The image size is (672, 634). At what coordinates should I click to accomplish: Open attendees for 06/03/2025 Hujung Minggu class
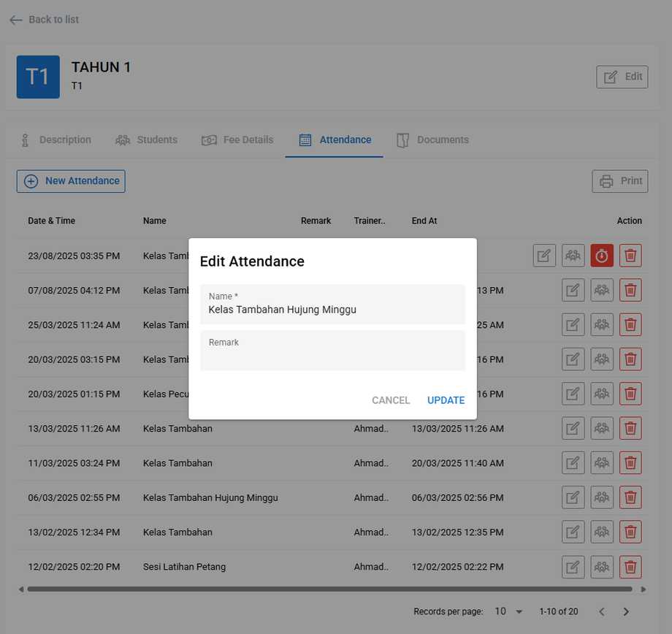(602, 498)
